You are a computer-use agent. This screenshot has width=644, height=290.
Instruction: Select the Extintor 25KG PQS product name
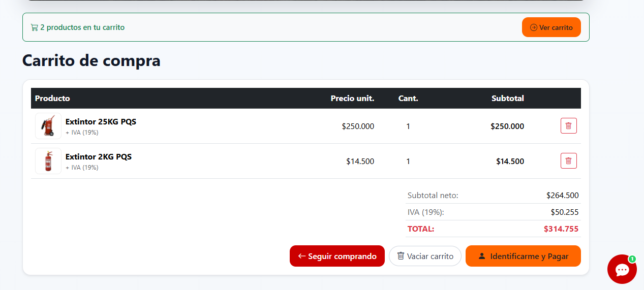pyautogui.click(x=101, y=122)
